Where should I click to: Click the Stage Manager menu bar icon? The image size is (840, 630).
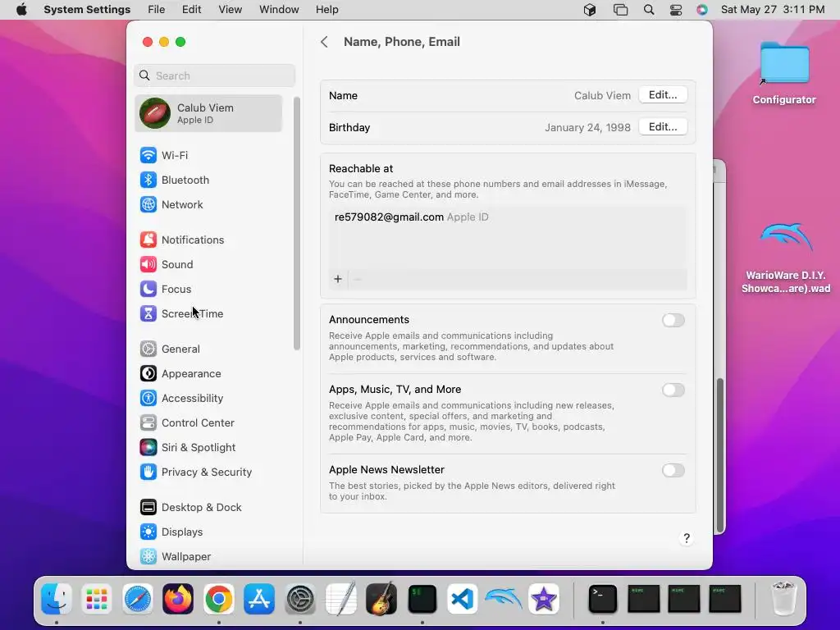click(620, 10)
